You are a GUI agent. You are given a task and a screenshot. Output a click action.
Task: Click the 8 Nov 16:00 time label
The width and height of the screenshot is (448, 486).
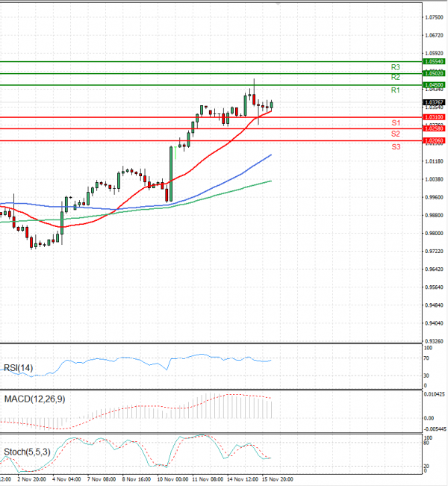137,479
